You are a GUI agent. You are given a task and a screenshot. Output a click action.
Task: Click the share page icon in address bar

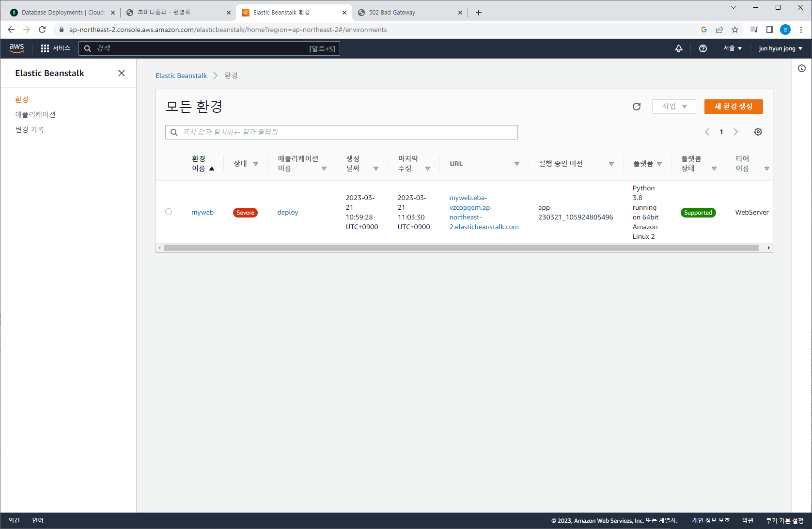click(x=719, y=30)
